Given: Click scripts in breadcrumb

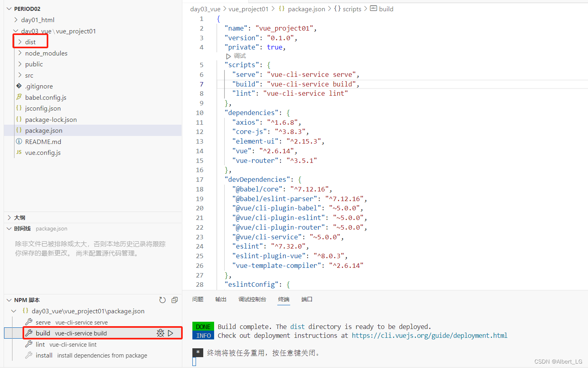Looking at the screenshot, I should click(x=352, y=9).
